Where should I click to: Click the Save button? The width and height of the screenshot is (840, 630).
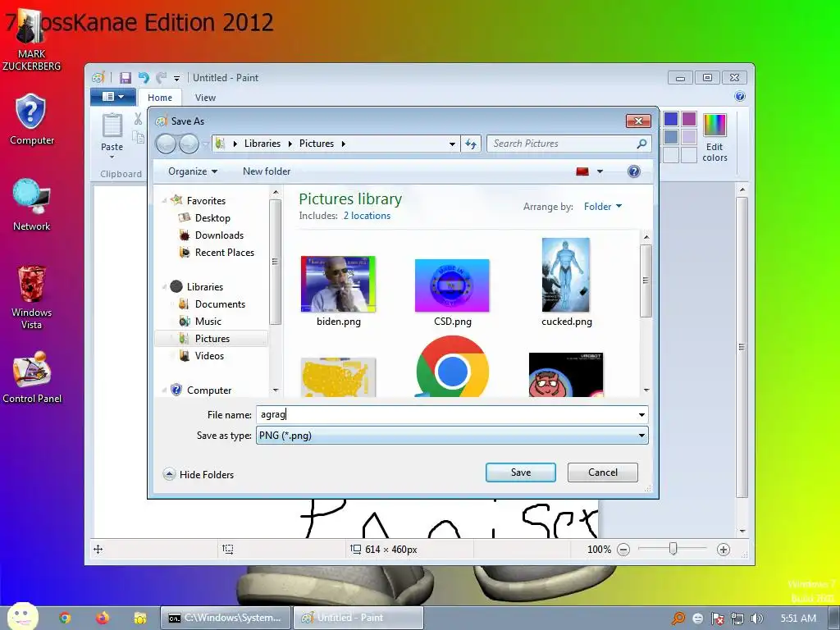point(521,472)
